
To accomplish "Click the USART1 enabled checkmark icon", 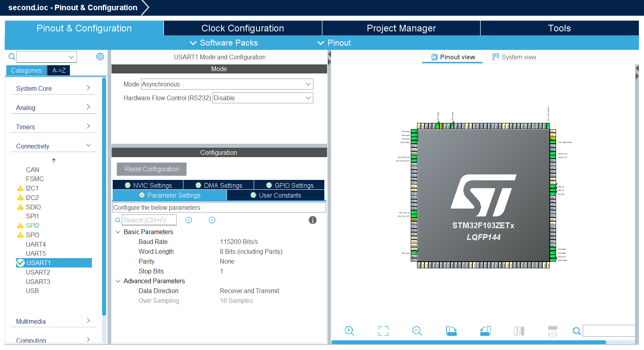I will click(x=21, y=263).
